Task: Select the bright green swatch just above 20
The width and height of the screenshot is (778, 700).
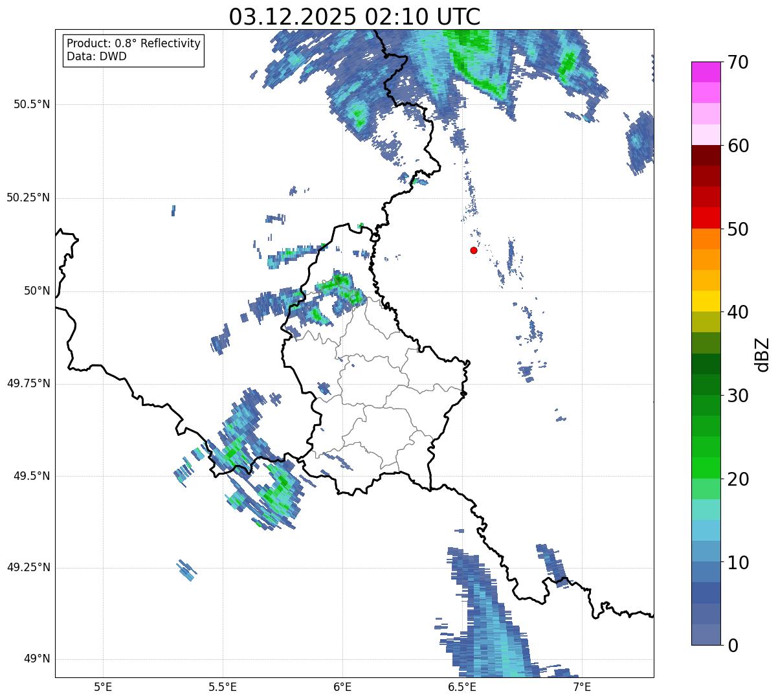Action: click(706, 468)
